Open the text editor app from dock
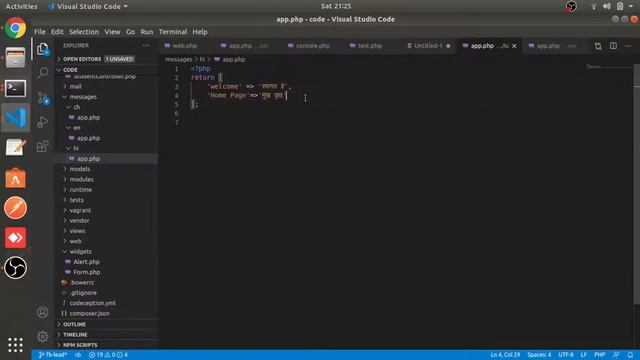 16,148
